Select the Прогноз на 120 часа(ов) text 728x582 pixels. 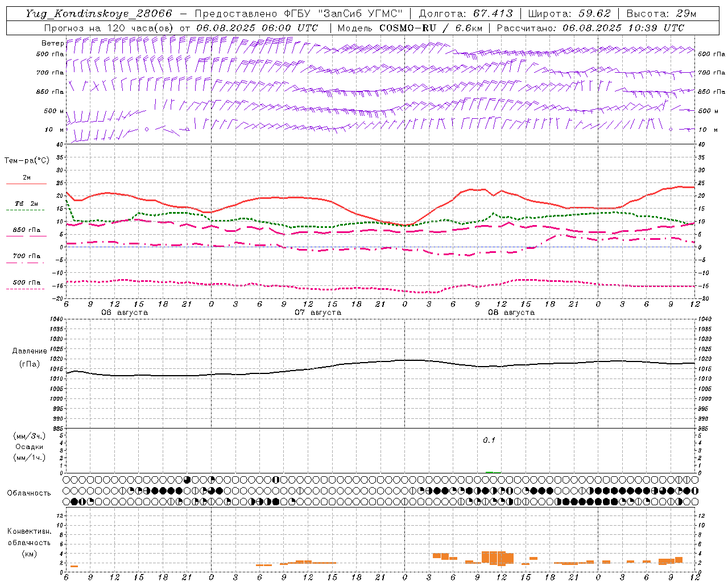click(x=108, y=28)
